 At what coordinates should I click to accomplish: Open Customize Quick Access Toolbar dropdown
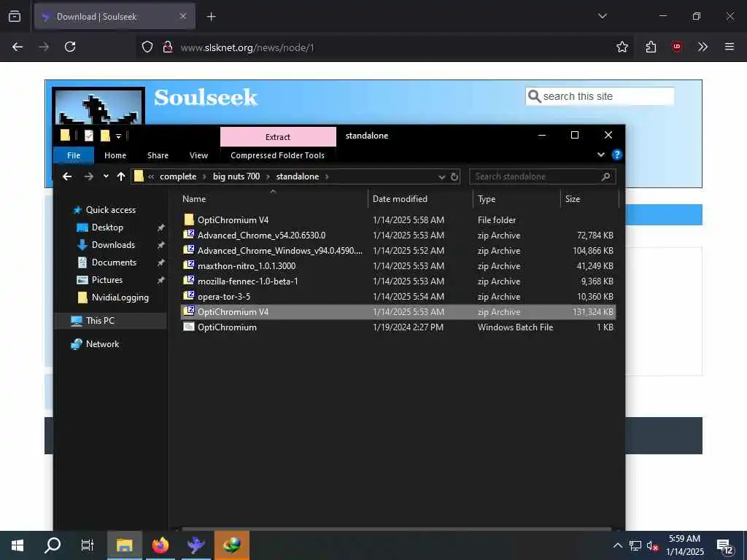119,136
